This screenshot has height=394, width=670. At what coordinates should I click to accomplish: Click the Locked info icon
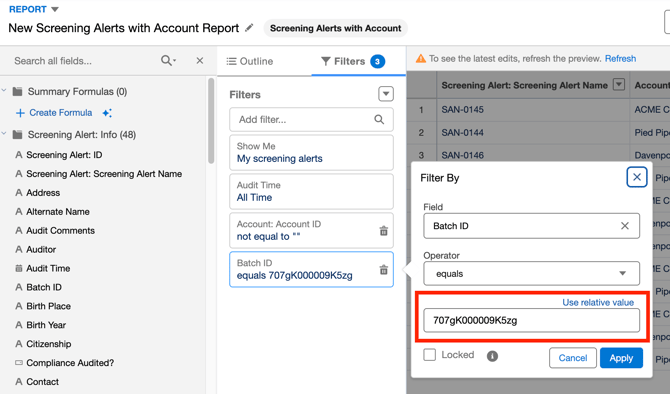click(x=492, y=356)
